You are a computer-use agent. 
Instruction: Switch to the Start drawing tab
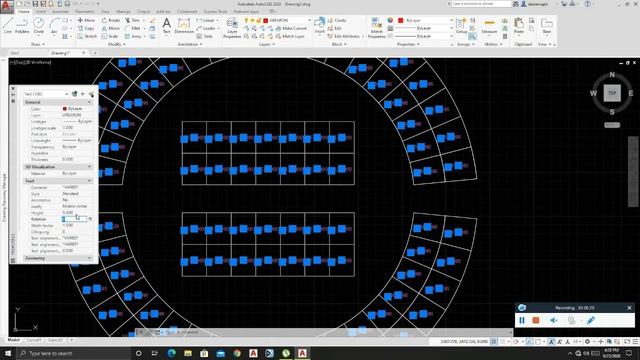coord(15,53)
